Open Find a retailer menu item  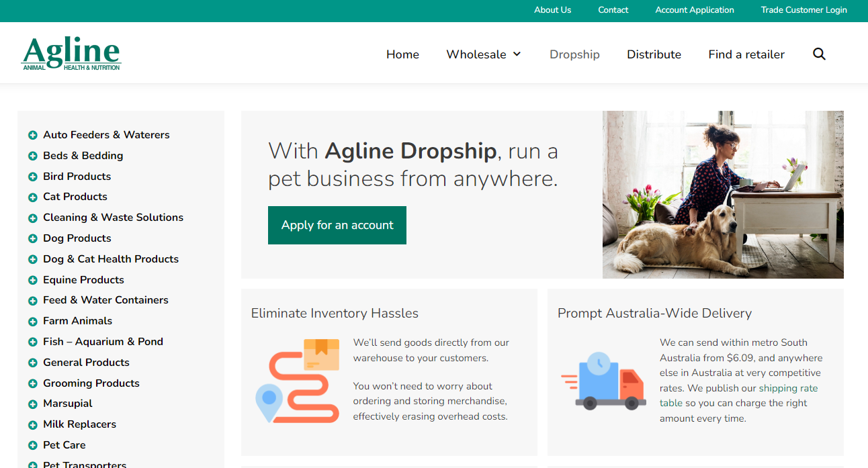click(746, 54)
